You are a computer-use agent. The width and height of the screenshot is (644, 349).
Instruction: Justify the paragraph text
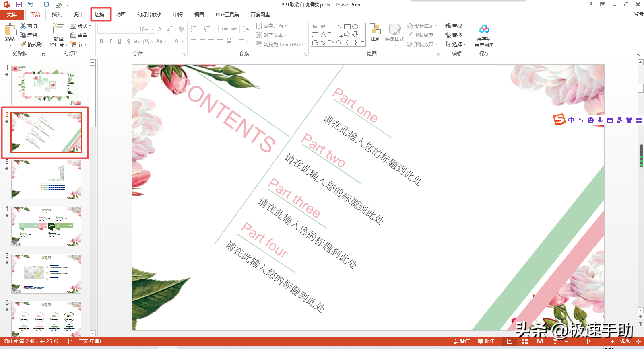tap(220, 41)
